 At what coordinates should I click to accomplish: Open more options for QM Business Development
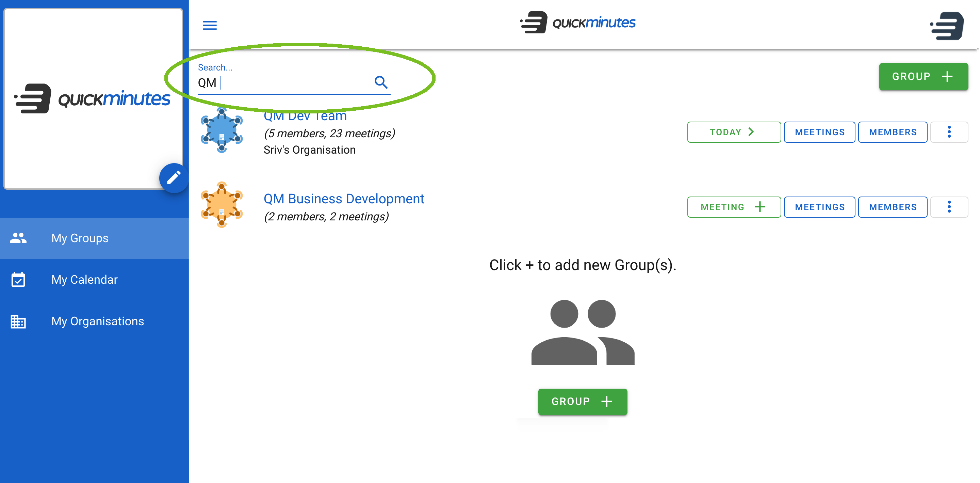pyautogui.click(x=949, y=207)
